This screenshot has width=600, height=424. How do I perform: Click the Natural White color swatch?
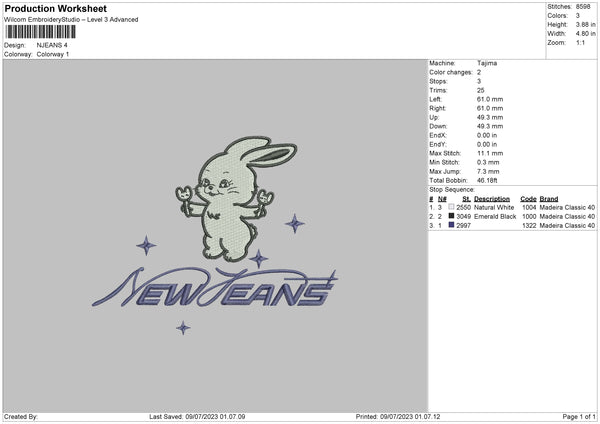(x=452, y=207)
